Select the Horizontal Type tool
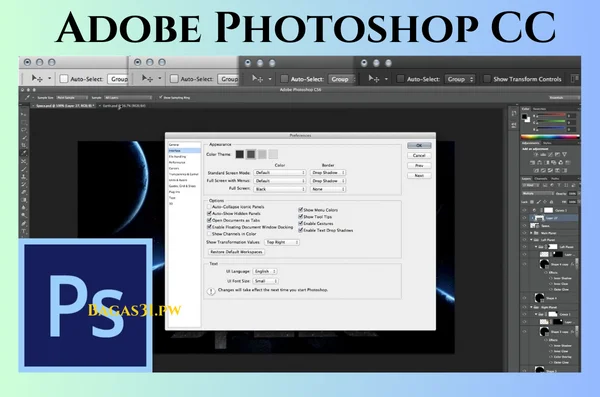The width and height of the screenshot is (600, 397). (x=23, y=231)
